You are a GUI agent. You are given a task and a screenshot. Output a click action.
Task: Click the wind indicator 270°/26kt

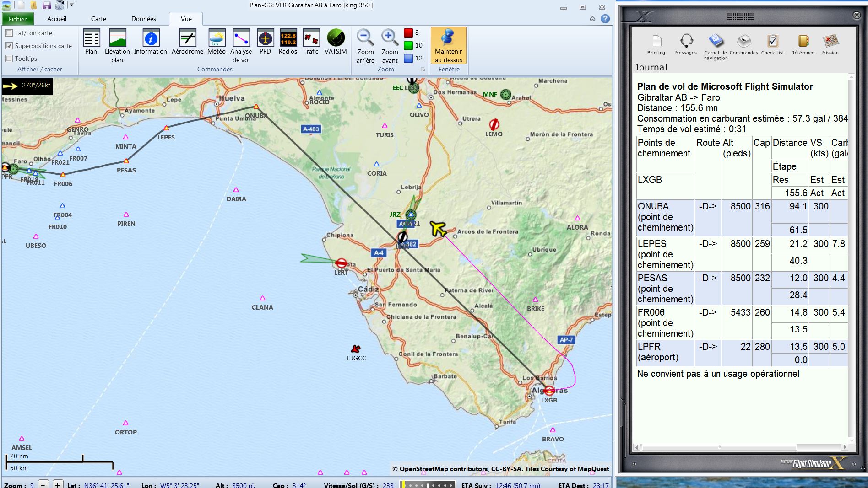27,86
